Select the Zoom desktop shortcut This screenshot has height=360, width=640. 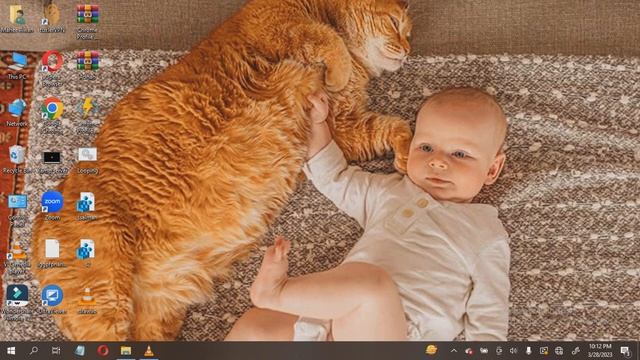coord(52,202)
